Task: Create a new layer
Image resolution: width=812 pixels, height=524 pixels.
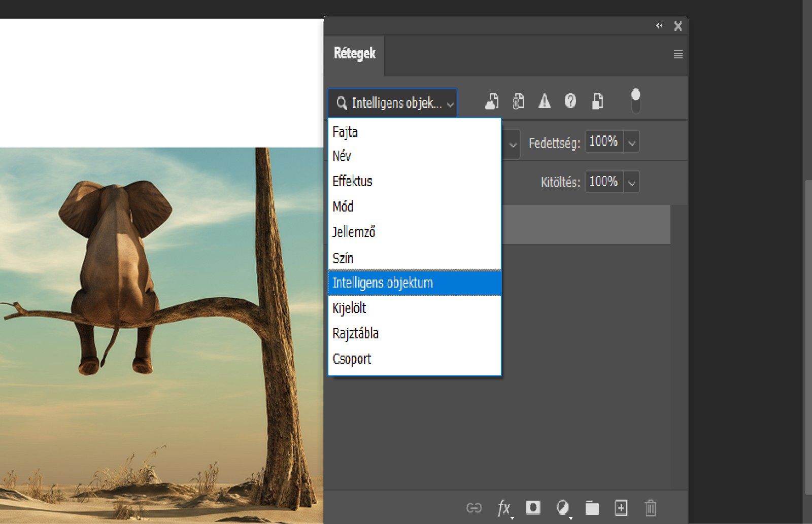Action: point(621,507)
